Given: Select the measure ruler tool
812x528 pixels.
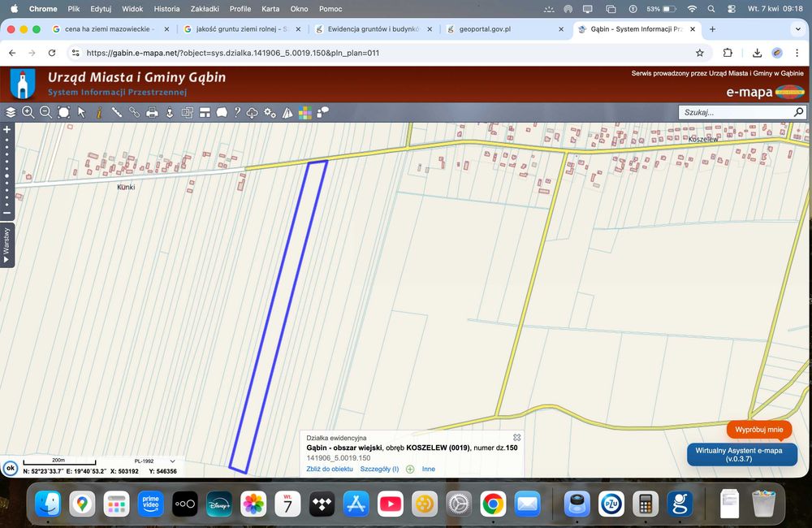Looking at the screenshot, I should (117, 112).
